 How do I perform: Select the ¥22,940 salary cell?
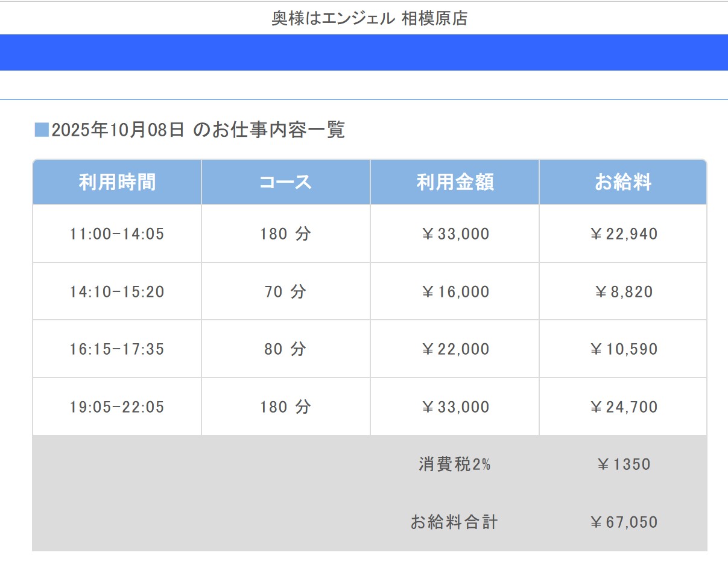tap(623, 234)
